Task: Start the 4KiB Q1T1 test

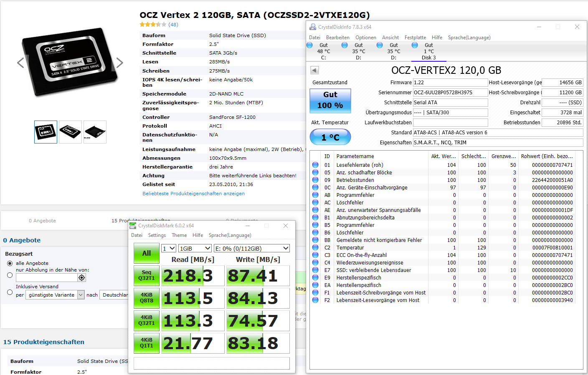Action: (147, 343)
